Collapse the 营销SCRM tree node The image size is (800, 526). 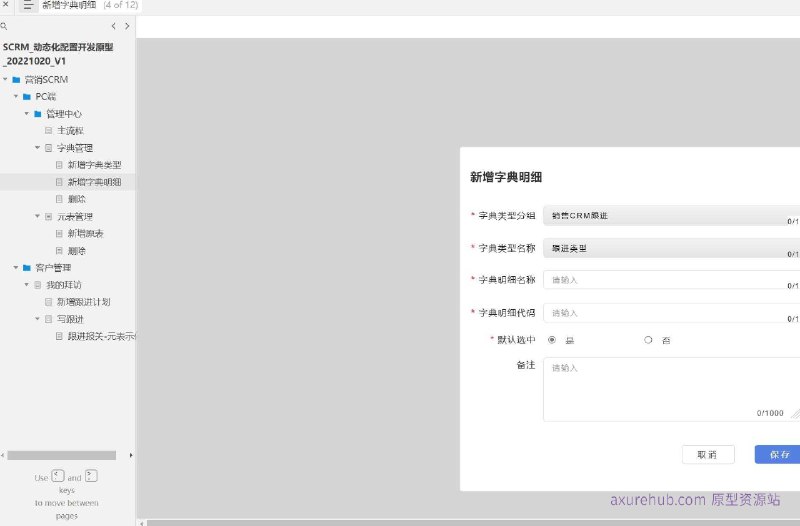point(5,79)
